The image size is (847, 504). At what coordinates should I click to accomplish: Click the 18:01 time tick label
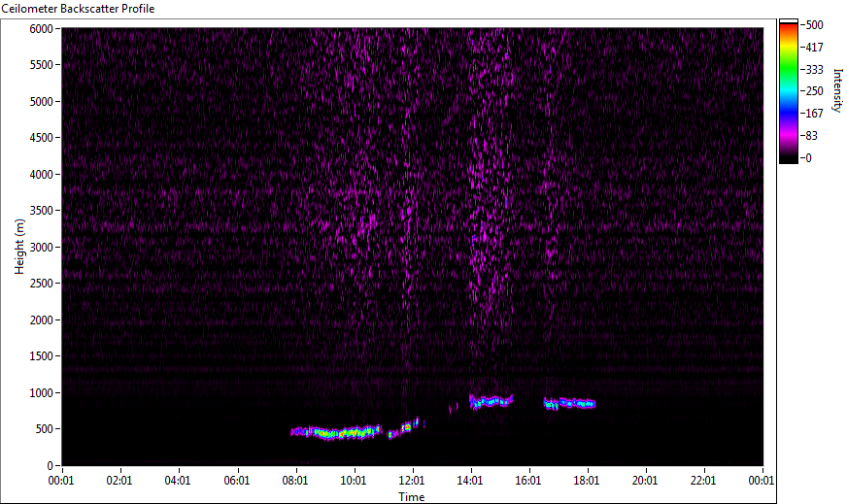click(x=587, y=481)
